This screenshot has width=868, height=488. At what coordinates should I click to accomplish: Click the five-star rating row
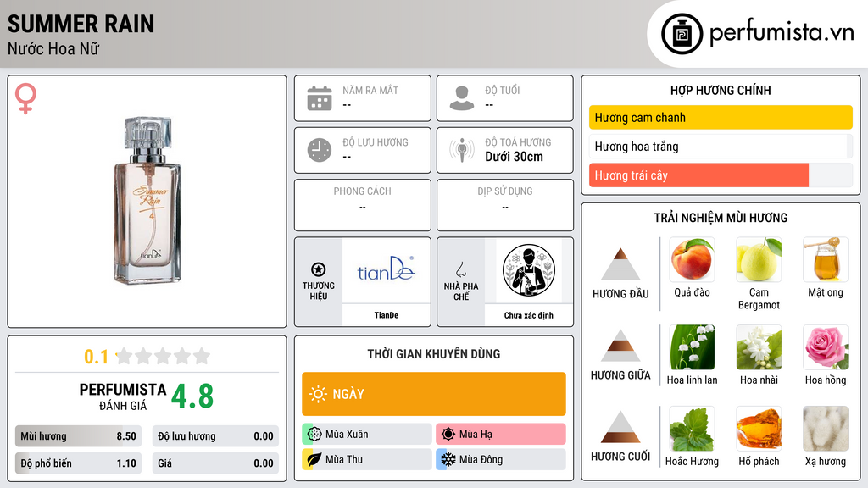click(x=163, y=356)
